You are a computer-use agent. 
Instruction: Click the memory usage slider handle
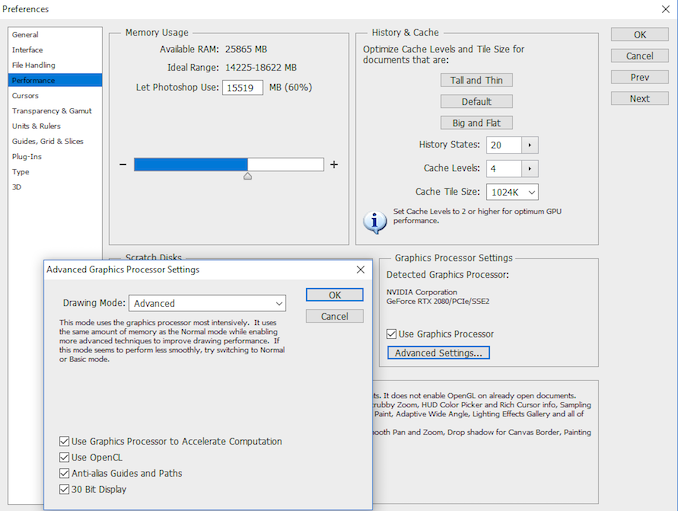(x=248, y=176)
